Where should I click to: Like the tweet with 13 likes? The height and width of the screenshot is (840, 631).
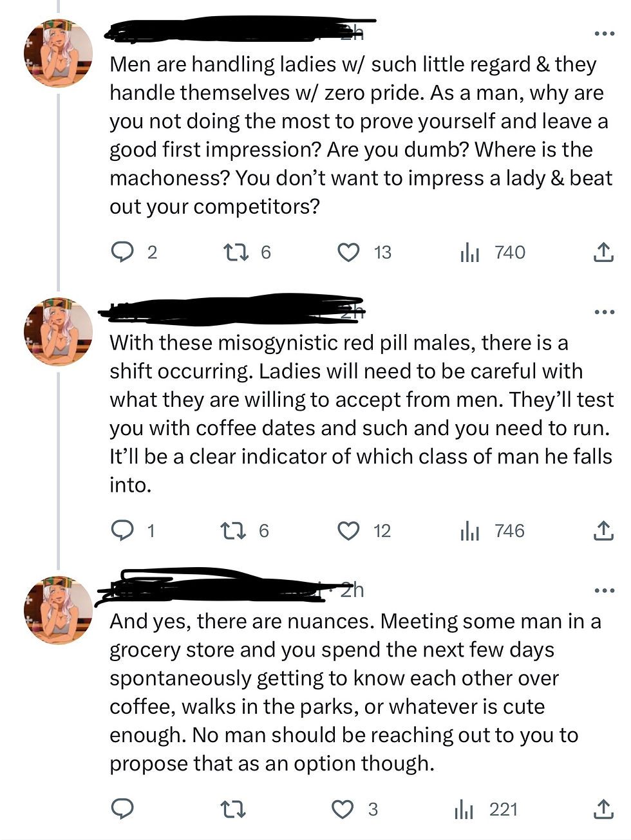(349, 252)
